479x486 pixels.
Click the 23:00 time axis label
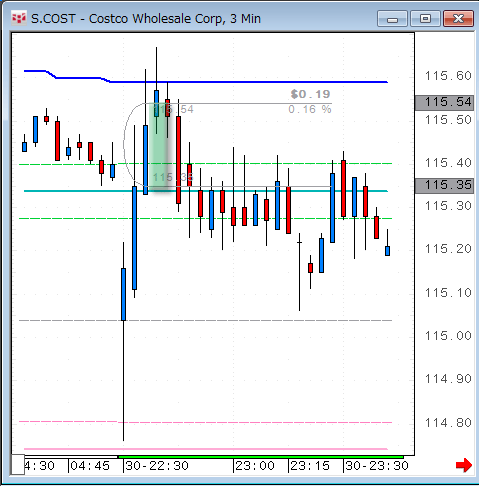tap(255, 466)
